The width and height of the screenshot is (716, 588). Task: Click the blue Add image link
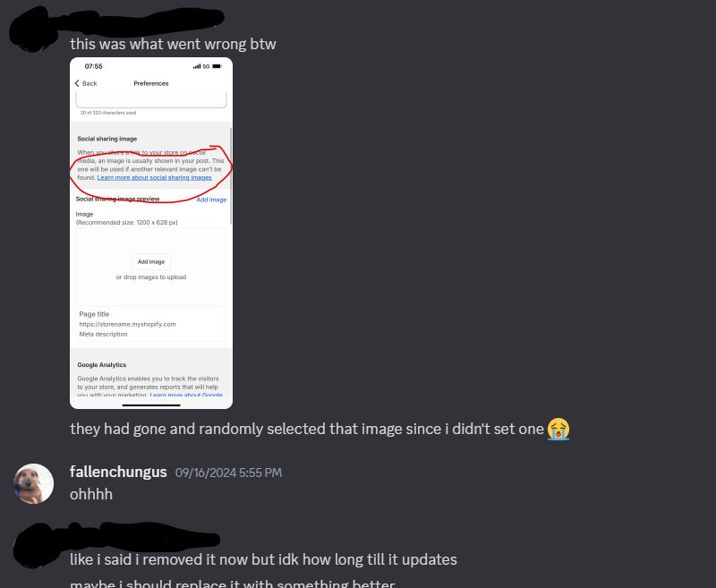[211, 200]
